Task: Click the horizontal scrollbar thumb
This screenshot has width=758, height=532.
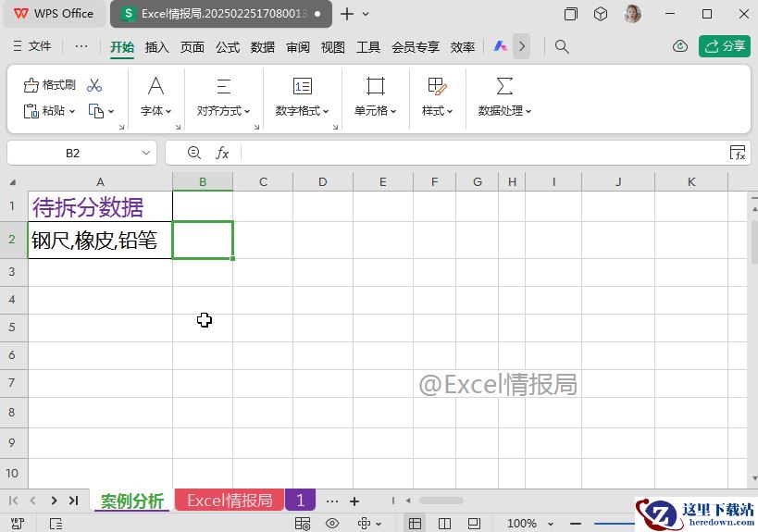Action: (x=441, y=501)
